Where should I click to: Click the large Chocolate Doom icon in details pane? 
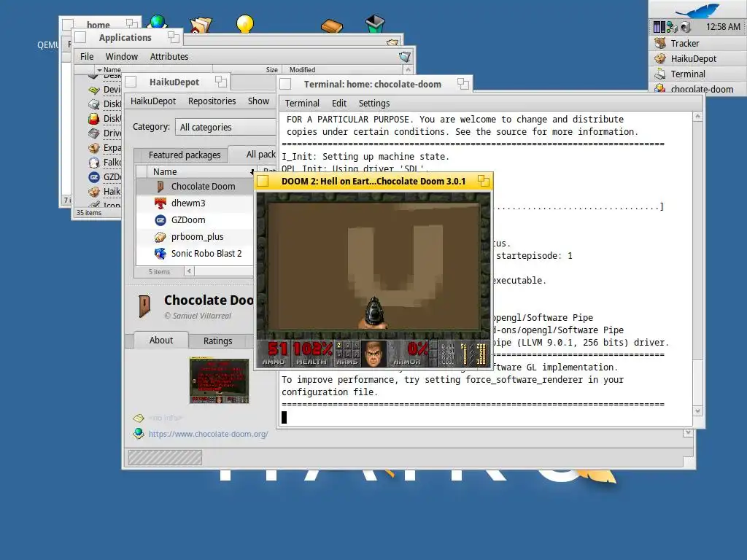click(x=144, y=306)
